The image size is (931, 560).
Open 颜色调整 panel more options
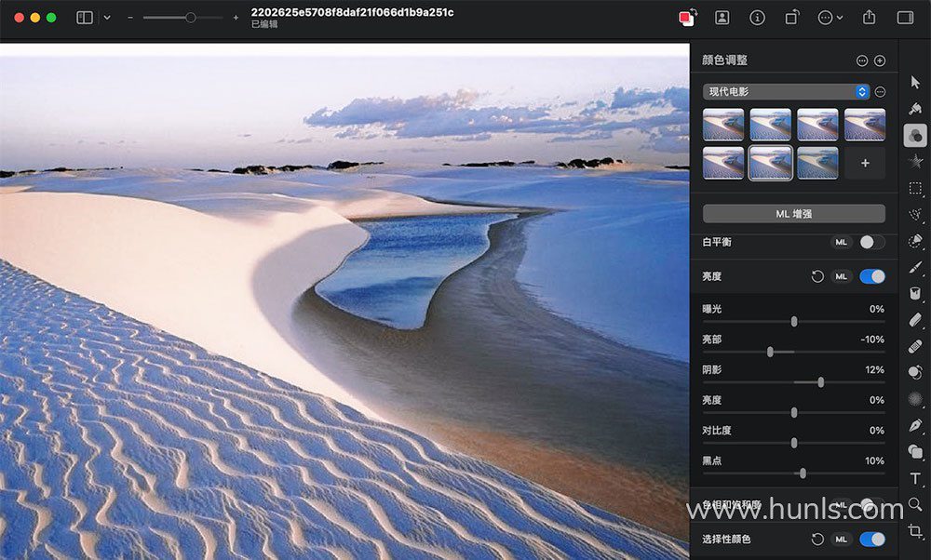coord(862,60)
